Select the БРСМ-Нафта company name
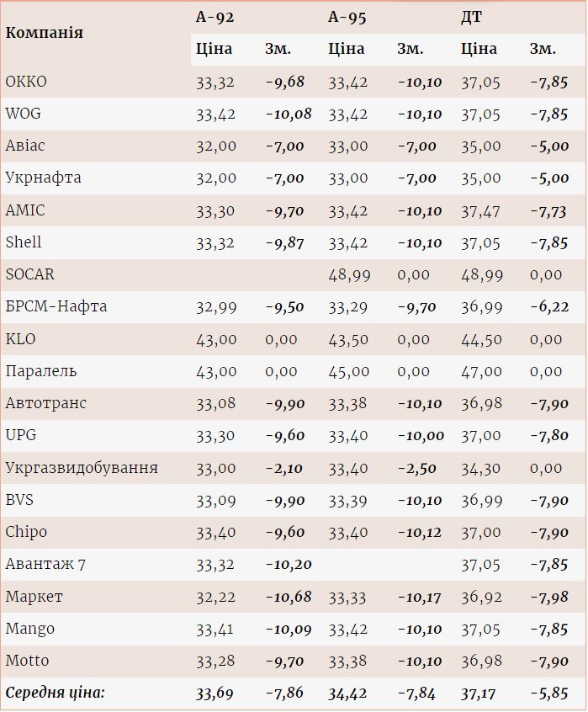This screenshot has height=712, width=588. click(x=56, y=306)
